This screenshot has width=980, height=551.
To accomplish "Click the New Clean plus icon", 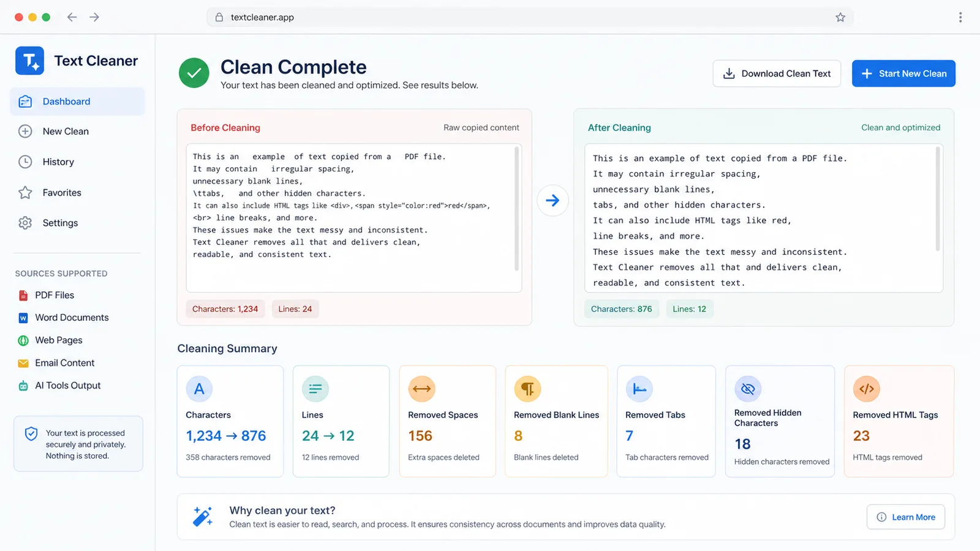I will 25,132.
